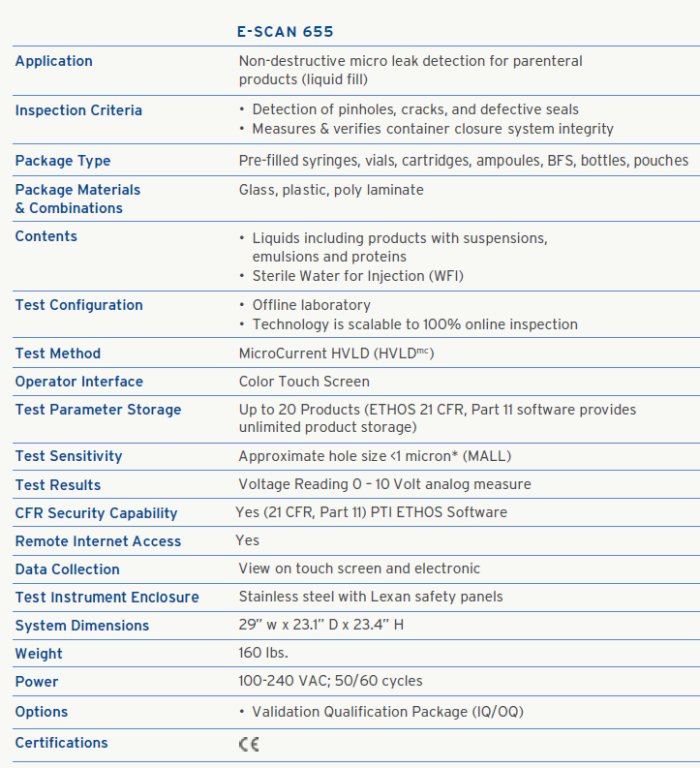700x768 pixels.
Task: Select the Operator Interface label
Action: (79, 381)
